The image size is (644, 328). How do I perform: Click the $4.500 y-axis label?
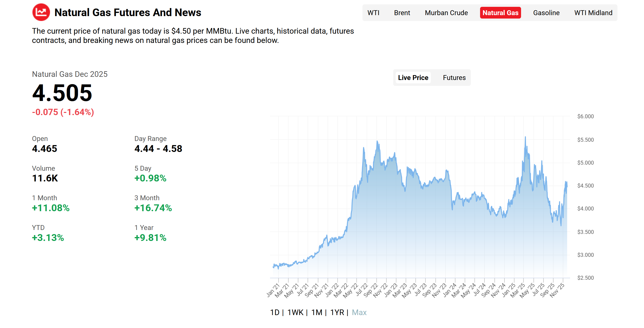[585, 186]
